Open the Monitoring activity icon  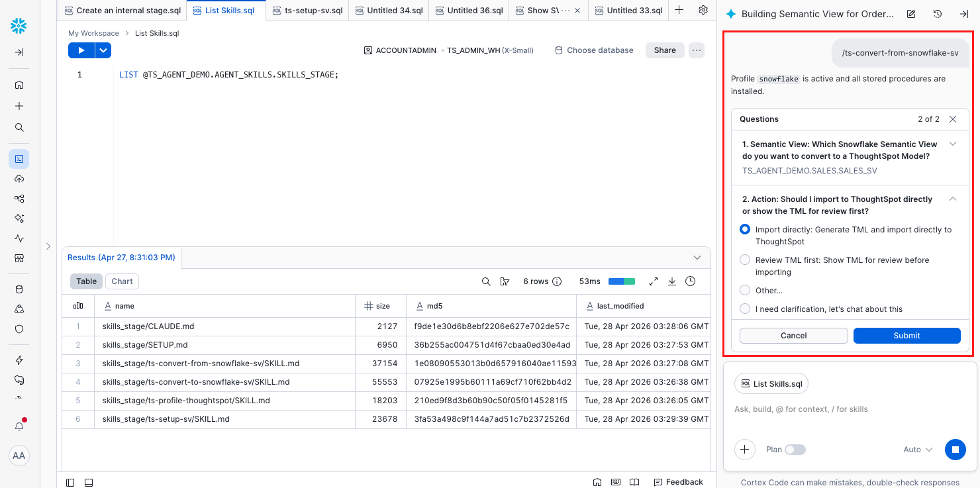click(19, 238)
